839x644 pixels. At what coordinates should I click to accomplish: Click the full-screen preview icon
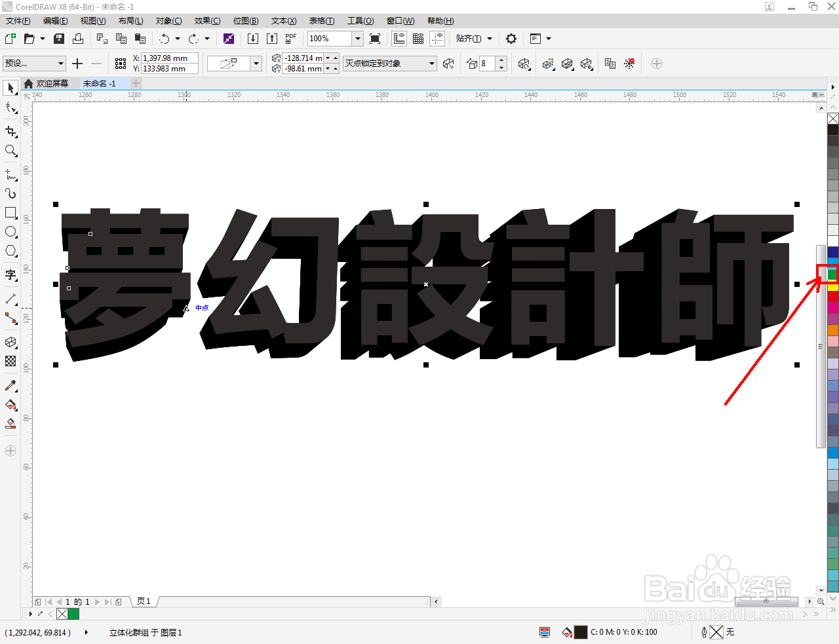375,39
